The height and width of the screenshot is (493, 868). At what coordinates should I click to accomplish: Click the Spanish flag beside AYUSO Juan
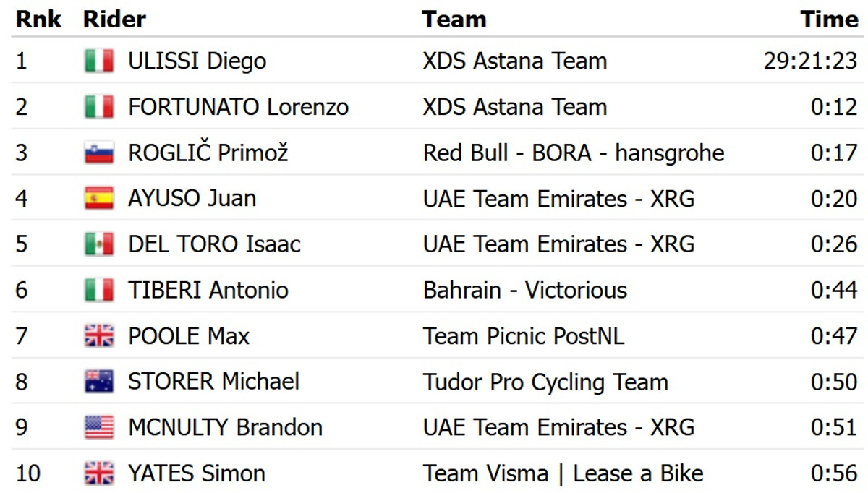(x=99, y=199)
